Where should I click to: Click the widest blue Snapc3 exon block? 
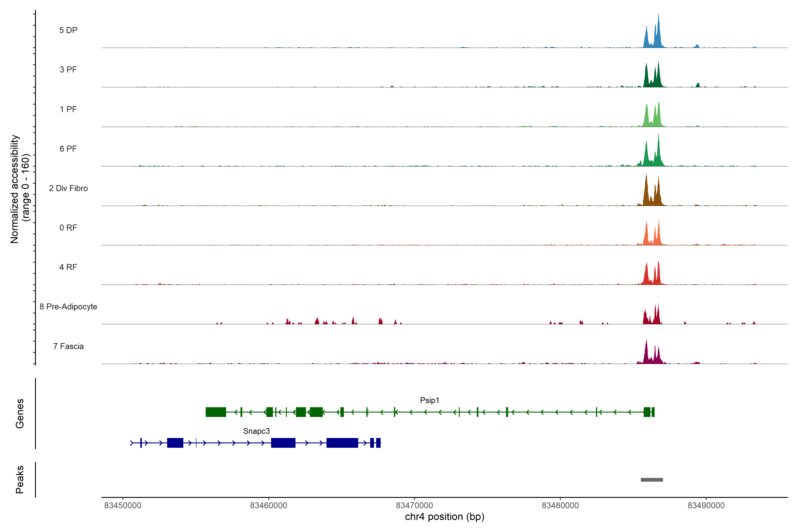(x=342, y=443)
